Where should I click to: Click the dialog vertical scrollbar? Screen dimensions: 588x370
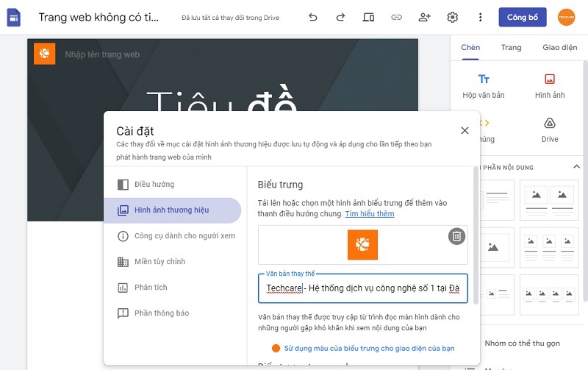(476, 235)
